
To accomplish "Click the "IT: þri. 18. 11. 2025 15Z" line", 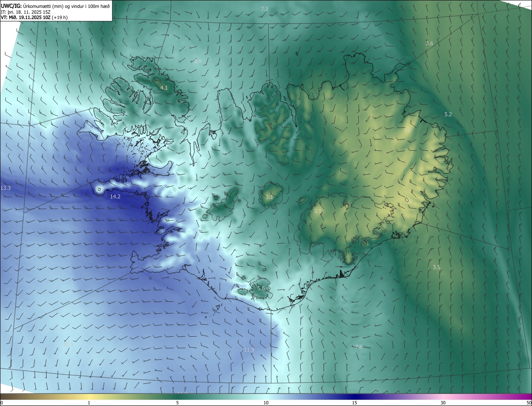I will [26, 12].
